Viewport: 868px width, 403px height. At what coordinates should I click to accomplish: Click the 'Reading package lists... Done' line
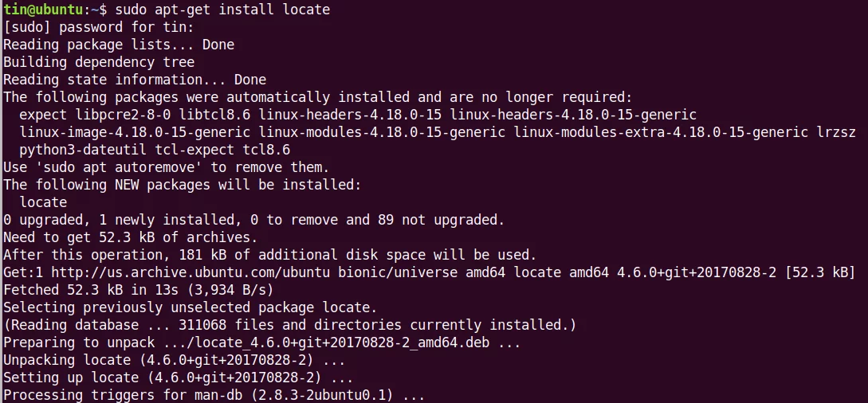coord(119,45)
